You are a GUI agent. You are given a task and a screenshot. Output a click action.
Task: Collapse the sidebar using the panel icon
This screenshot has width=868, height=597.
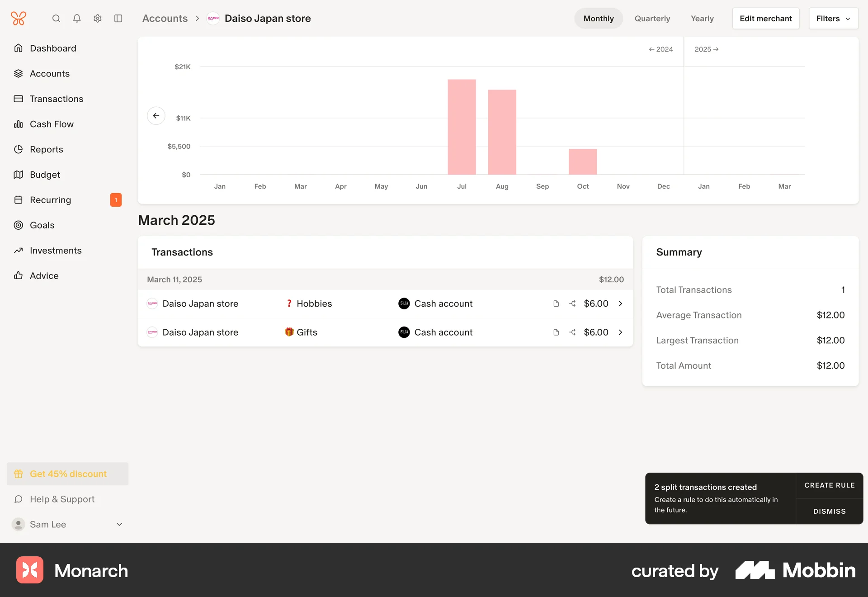118,19
